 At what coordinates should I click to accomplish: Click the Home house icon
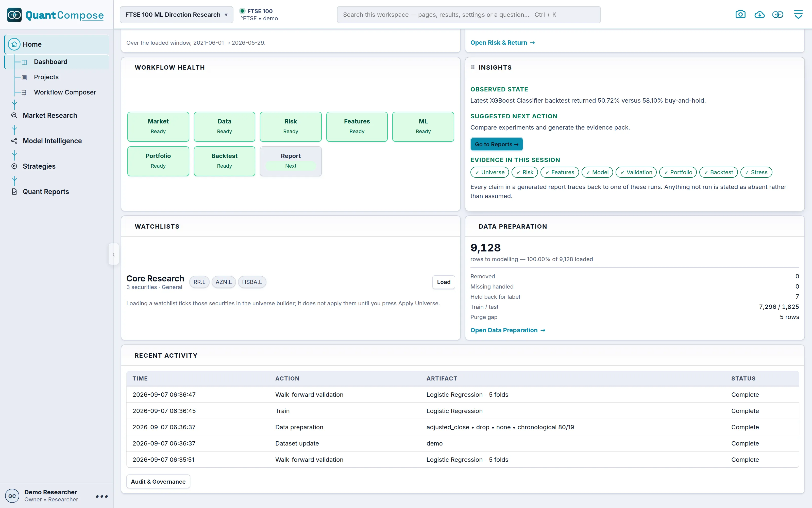point(14,44)
